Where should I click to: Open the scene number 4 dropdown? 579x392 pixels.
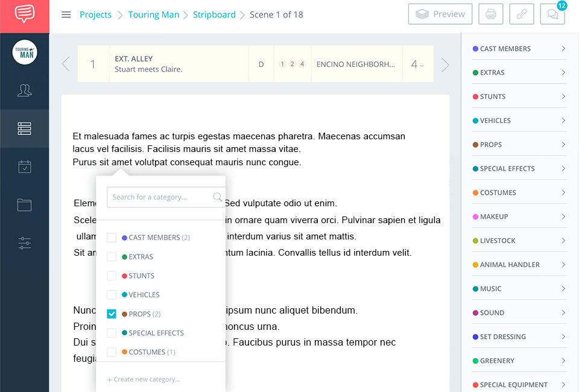coord(417,63)
